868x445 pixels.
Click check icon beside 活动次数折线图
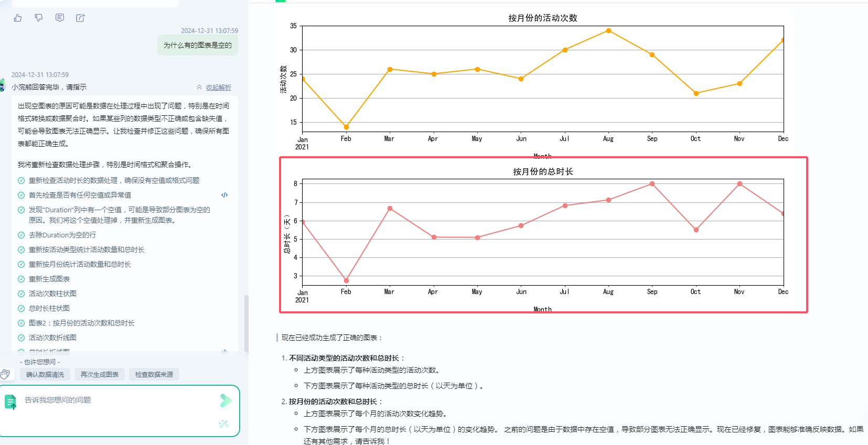tap(22, 338)
